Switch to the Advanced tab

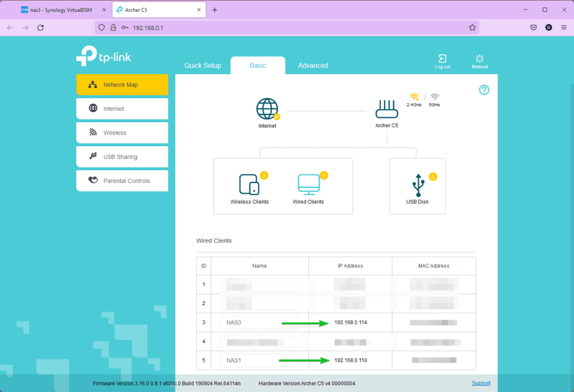[x=313, y=65]
